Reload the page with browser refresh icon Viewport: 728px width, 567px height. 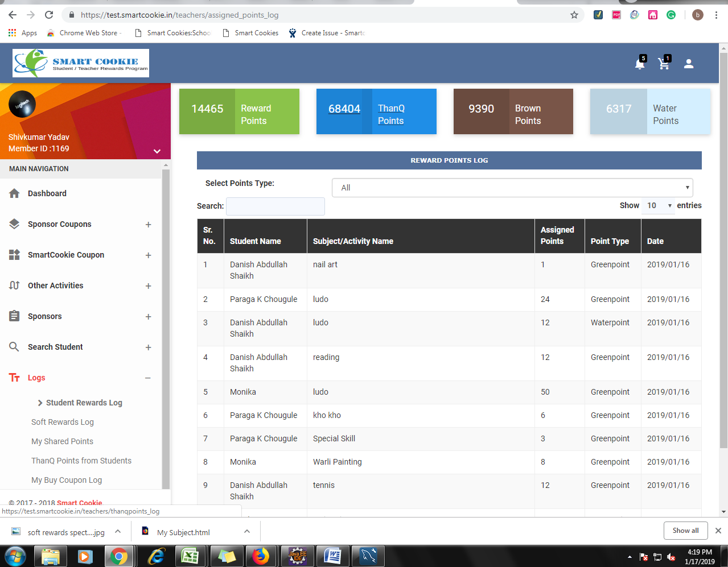pos(49,15)
